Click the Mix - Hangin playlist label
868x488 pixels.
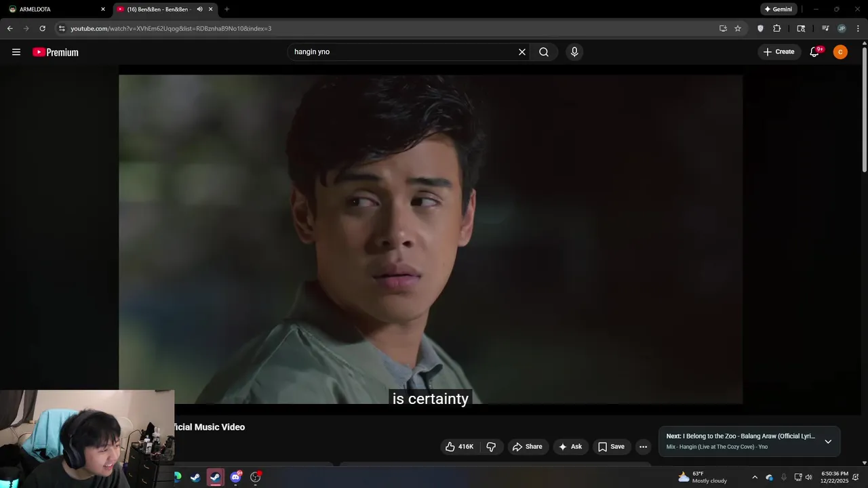point(717,447)
